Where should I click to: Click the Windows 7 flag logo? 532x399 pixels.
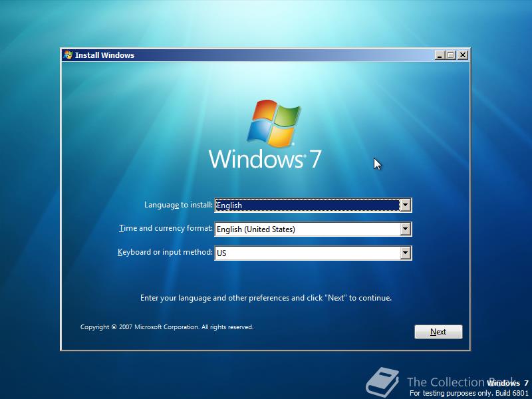(x=274, y=123)
